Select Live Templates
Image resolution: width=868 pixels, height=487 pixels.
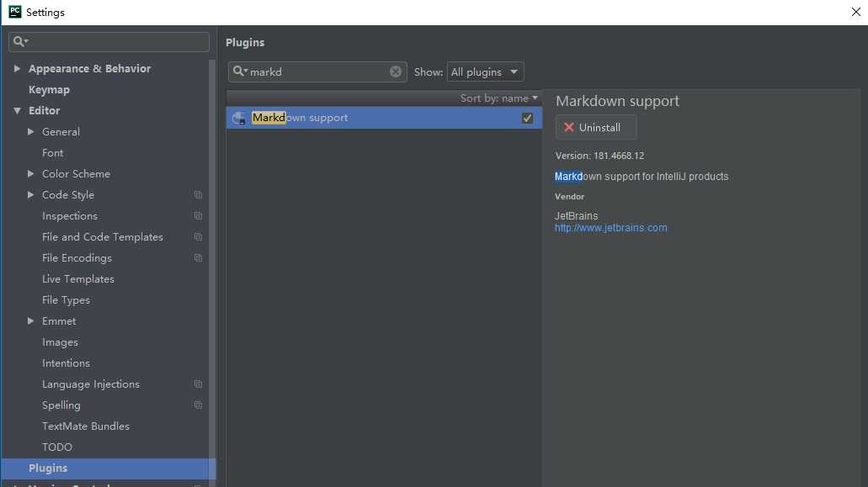click(78, 278)
